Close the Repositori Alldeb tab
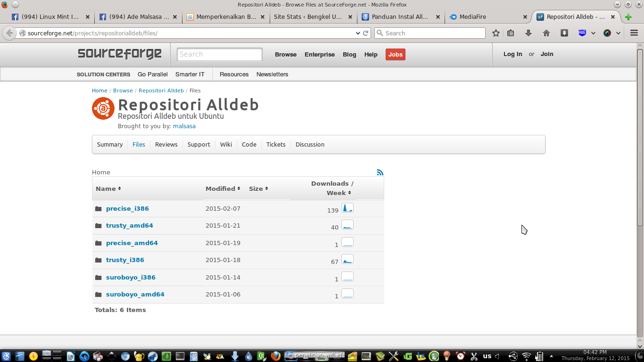Screen dimensions: 644x362 (x=613, y=16)
